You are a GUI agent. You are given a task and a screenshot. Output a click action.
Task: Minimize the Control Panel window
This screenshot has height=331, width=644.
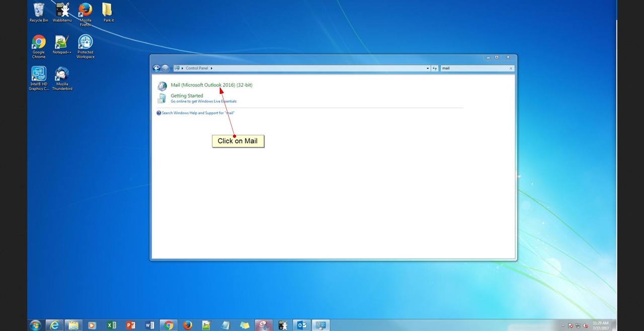coord(488,57)
